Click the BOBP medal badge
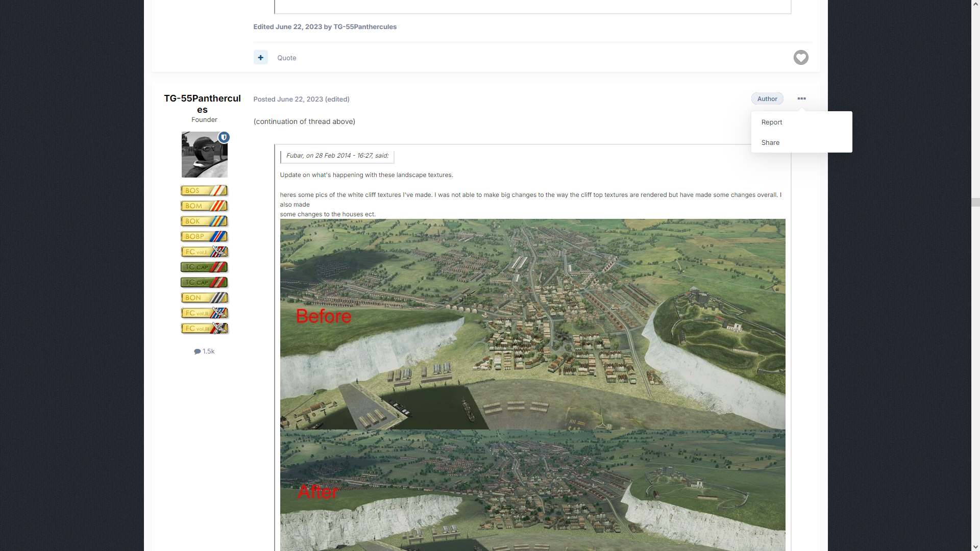The width and height of the screenshot is (980, 551). point(204,236)
